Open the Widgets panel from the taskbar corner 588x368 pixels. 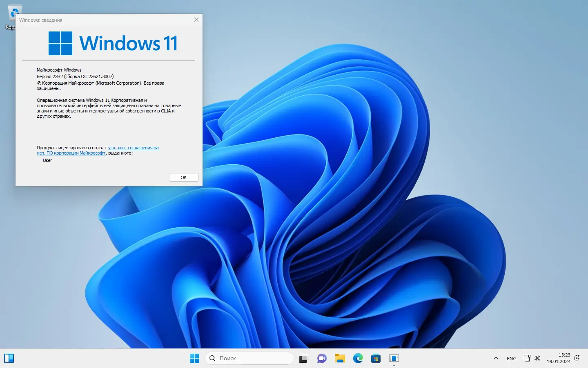point(9,359)
